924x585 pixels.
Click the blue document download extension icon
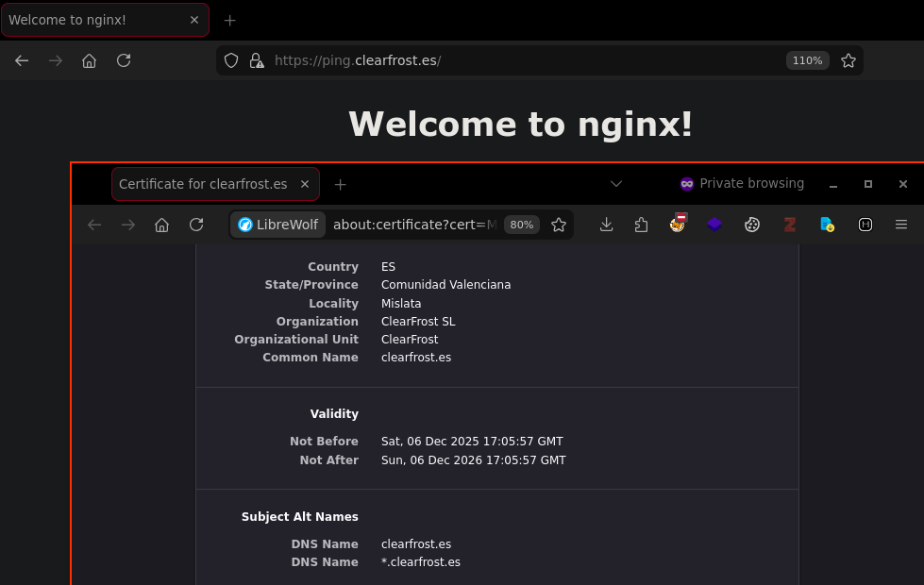click(827, 225)
